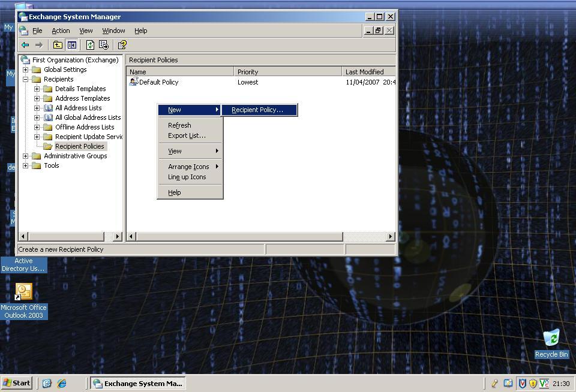Open Arrange Icons submenu in context menu
576x392 pixels.
(x=190, y=167)
